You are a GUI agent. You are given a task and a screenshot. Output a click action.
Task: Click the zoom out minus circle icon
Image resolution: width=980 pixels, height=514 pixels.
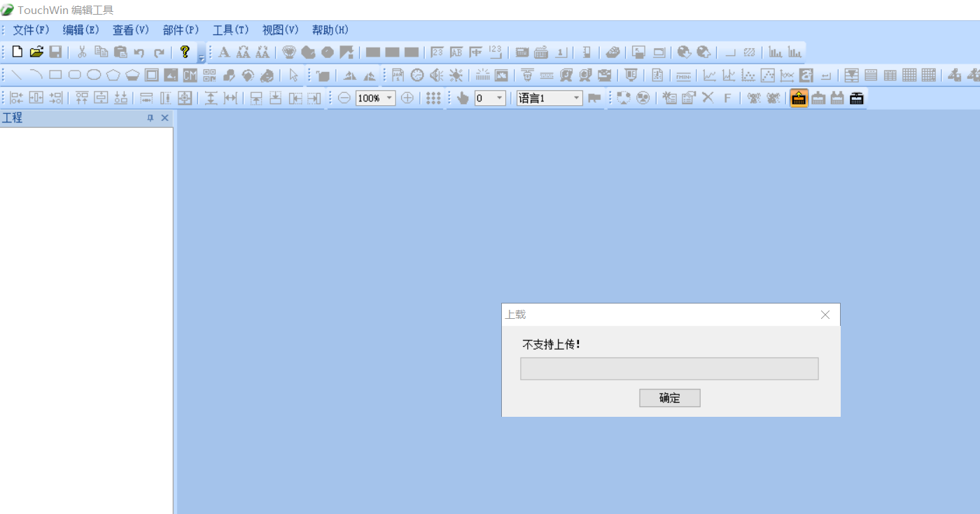(344, 99)
